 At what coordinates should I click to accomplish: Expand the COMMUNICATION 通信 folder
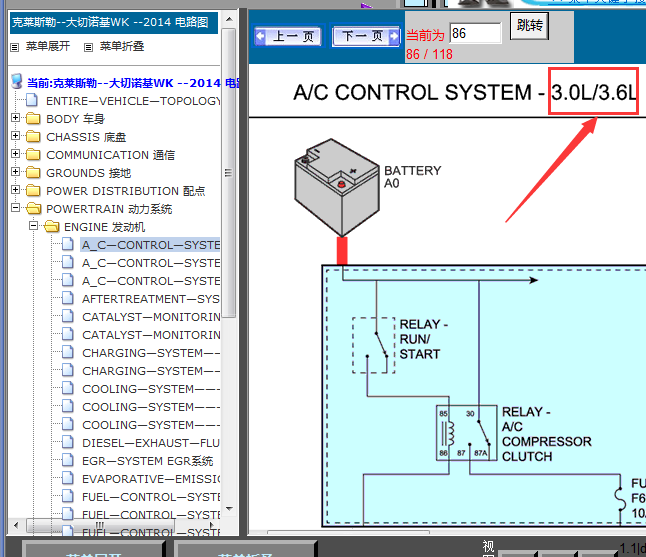tap(15, 154)
